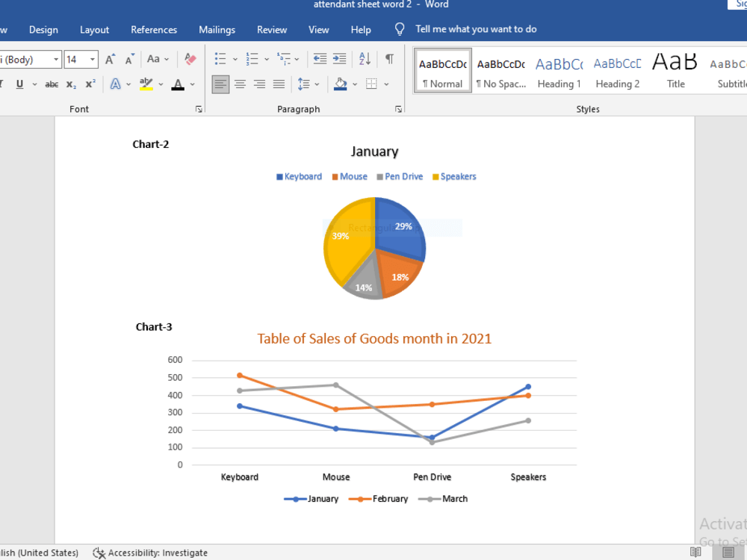Expand shading color dropdown arrow
The height and width of the screenshot is (560, 747).
355,84
